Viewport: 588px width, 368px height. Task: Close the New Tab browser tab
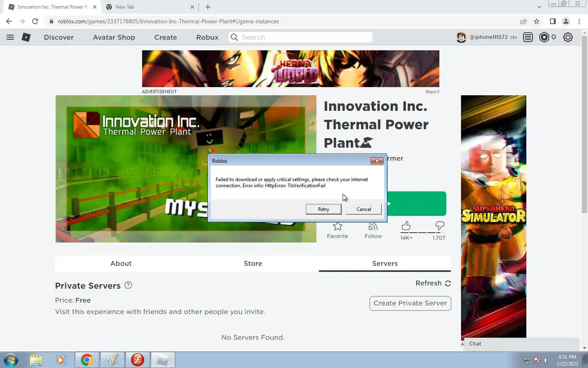pos(192,7)
